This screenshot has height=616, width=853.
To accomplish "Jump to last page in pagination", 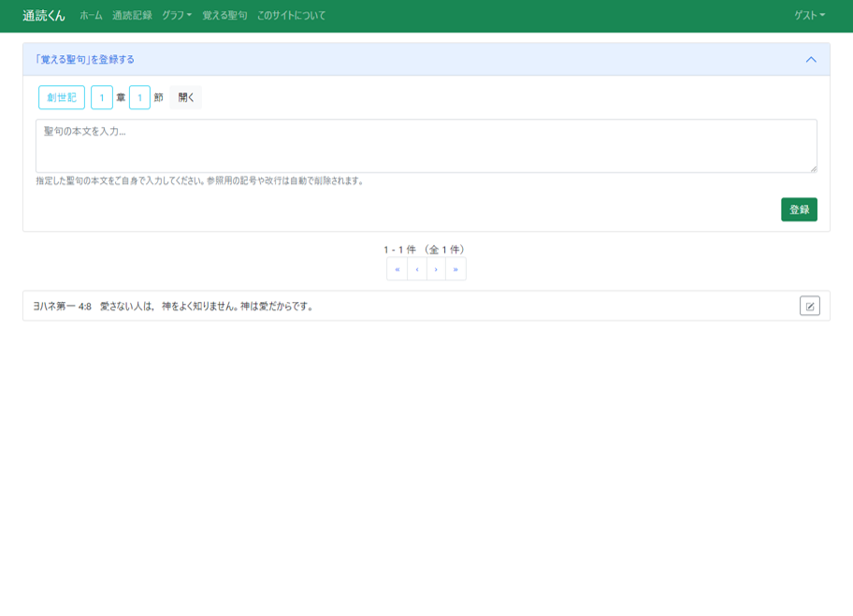I will click(x=455, y=269).
